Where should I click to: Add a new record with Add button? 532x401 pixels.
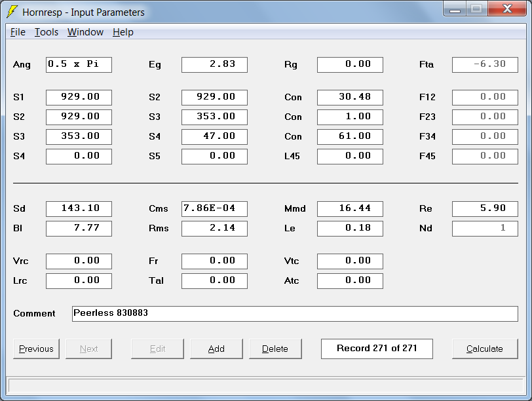click(216, 349)
